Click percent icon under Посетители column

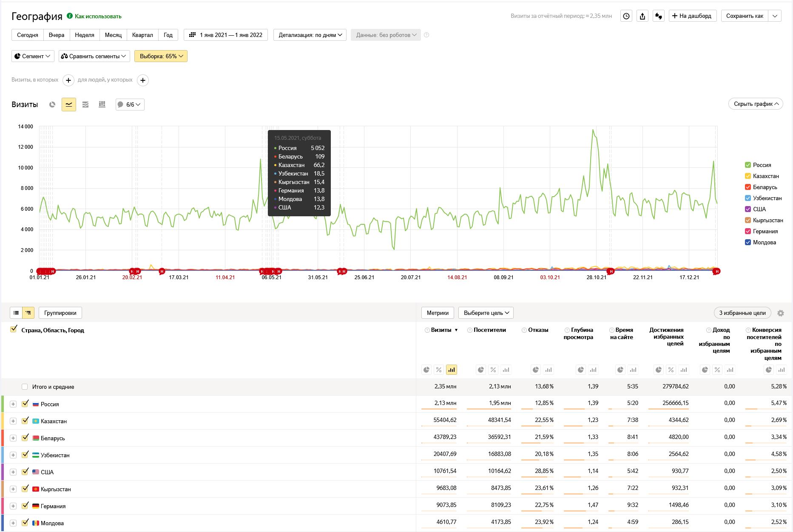pyautogui.click(x=493, y=370)
